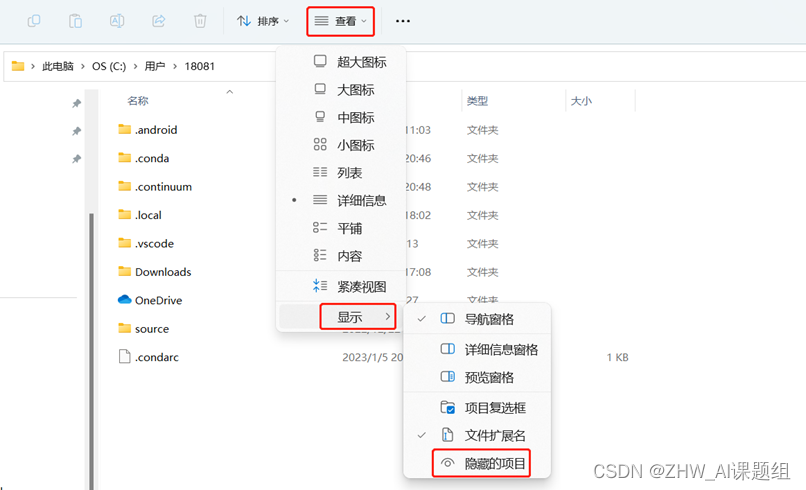The height and width of the screenshot is (490, 806).
Task: Go to 此电脑 in breadcrumb
Action: [x=58, y=66]
